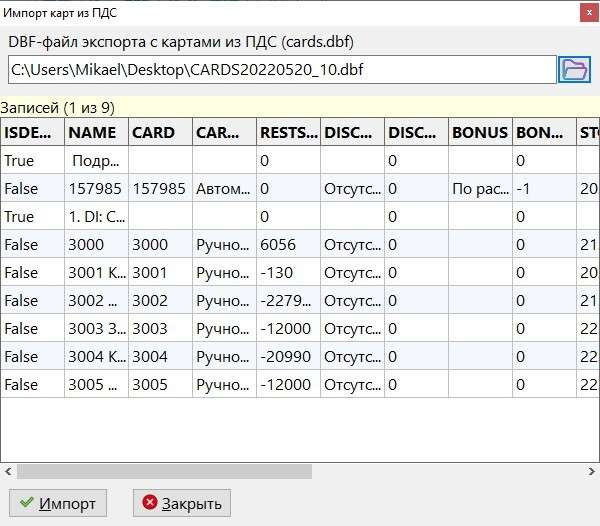
Task: Click the Импорт button
Action: point(57,503)
